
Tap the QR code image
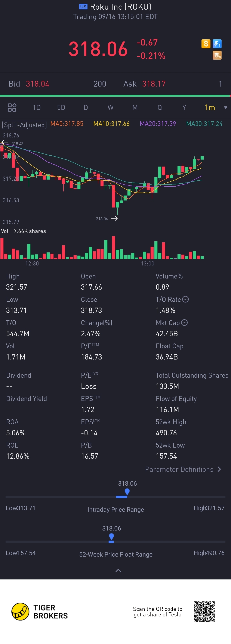(x=204, y=612)
